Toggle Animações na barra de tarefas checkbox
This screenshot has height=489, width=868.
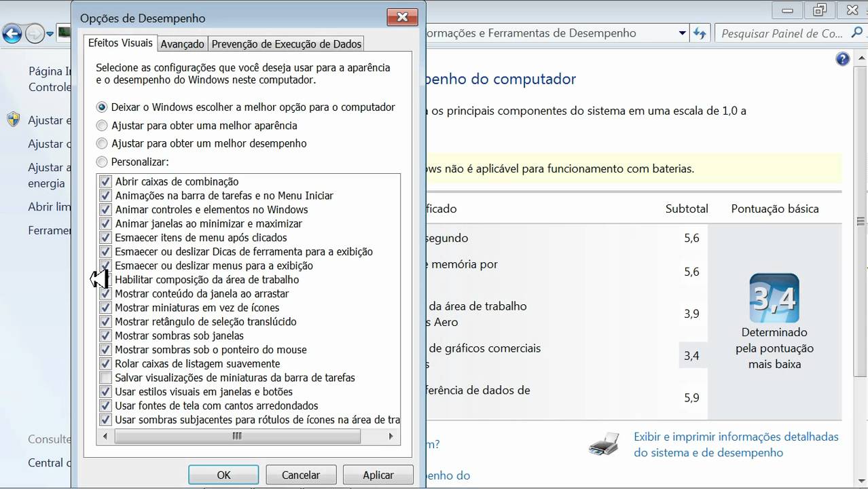tap(105, 196)
